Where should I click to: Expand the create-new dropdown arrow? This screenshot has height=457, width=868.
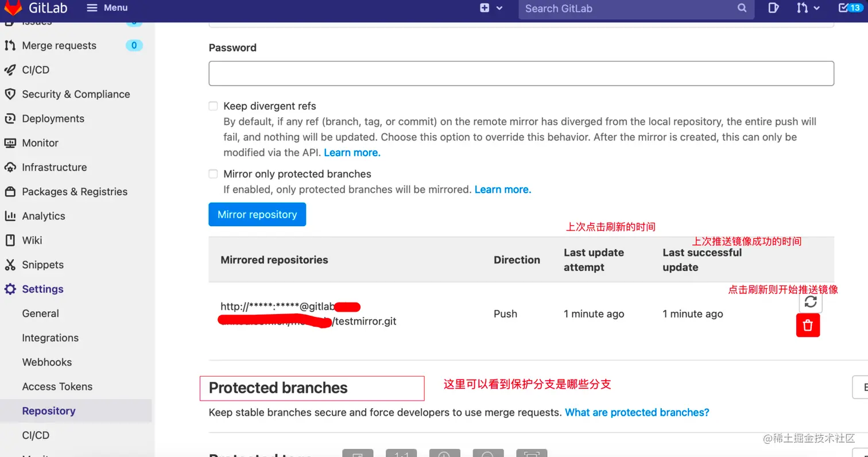[x=499, y=8]
